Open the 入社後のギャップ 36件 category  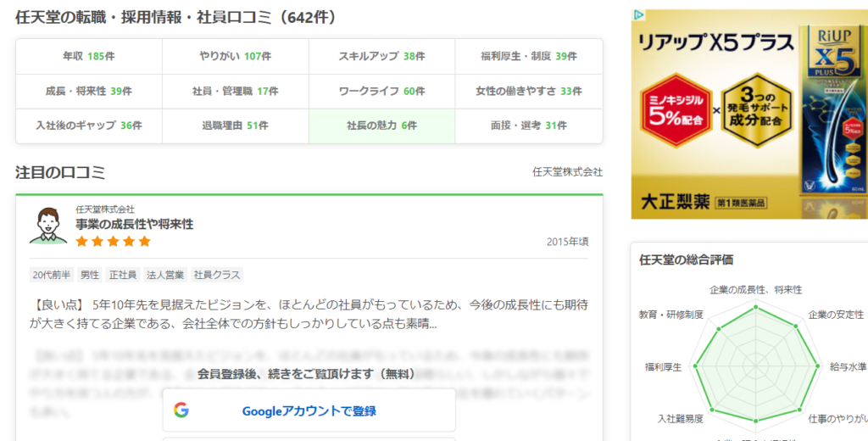(x=88, y=126)
